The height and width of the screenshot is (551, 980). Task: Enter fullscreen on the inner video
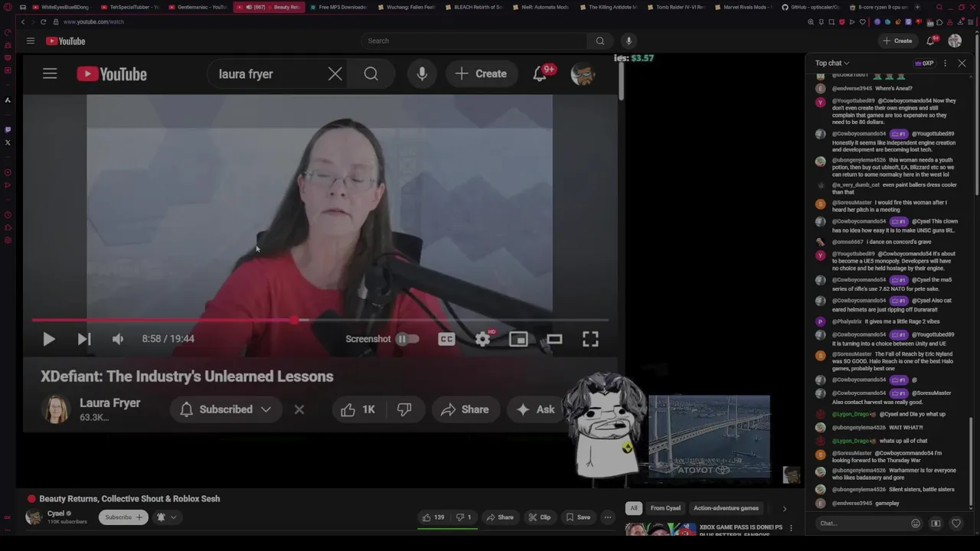(590, 339)
